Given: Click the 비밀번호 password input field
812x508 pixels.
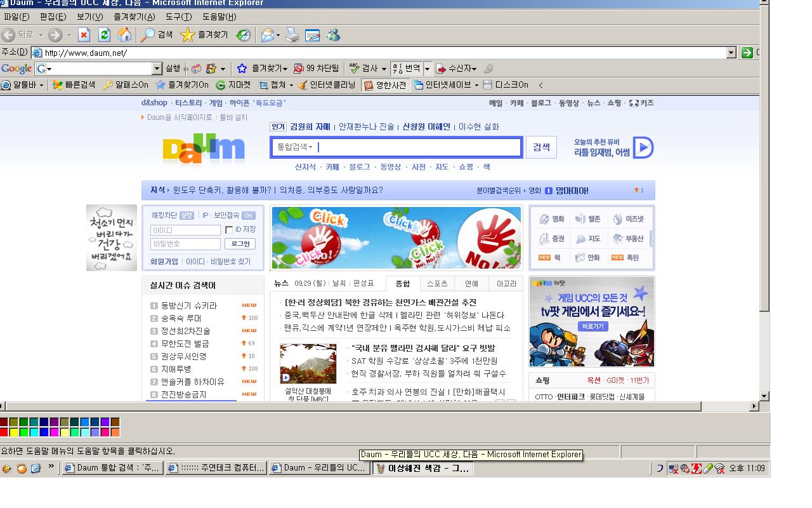Looking at the screenshot, I should (x=185, y=244).
